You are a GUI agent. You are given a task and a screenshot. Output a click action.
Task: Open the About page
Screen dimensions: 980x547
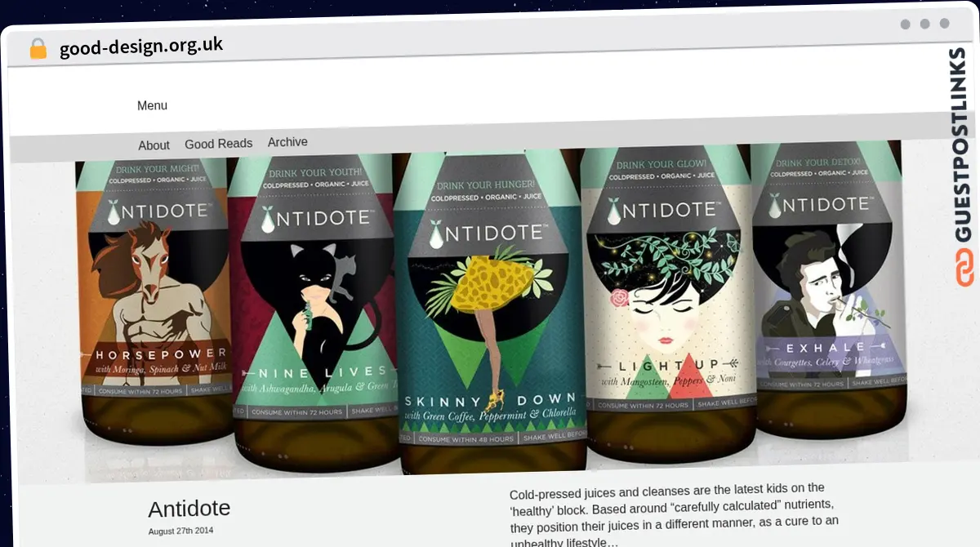pos(154,145)
